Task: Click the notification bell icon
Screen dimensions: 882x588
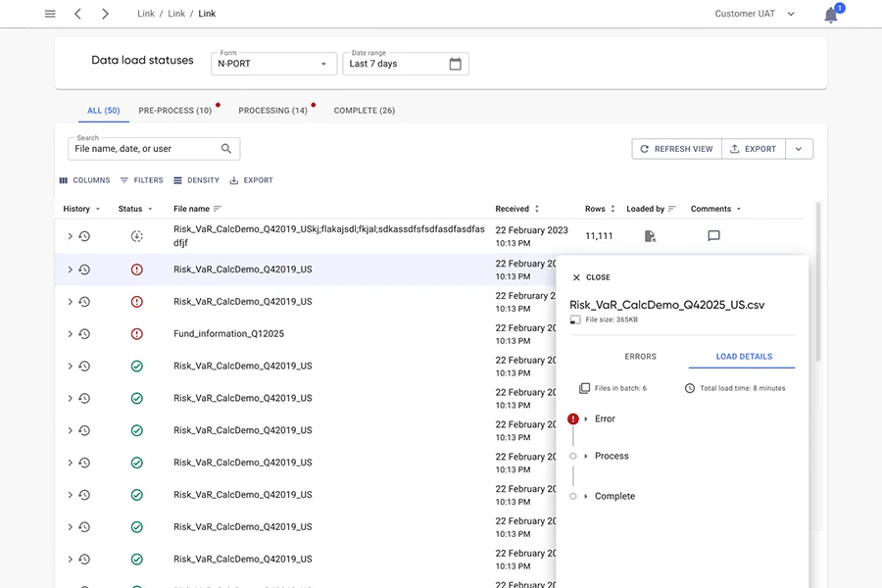Action: [x=831, y=15]
